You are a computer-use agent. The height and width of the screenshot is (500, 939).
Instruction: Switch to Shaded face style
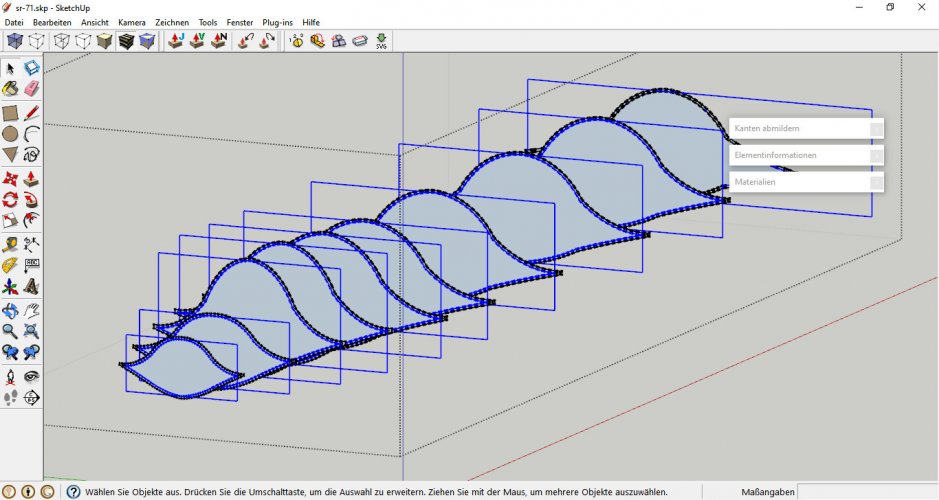(x=104, y=41)
